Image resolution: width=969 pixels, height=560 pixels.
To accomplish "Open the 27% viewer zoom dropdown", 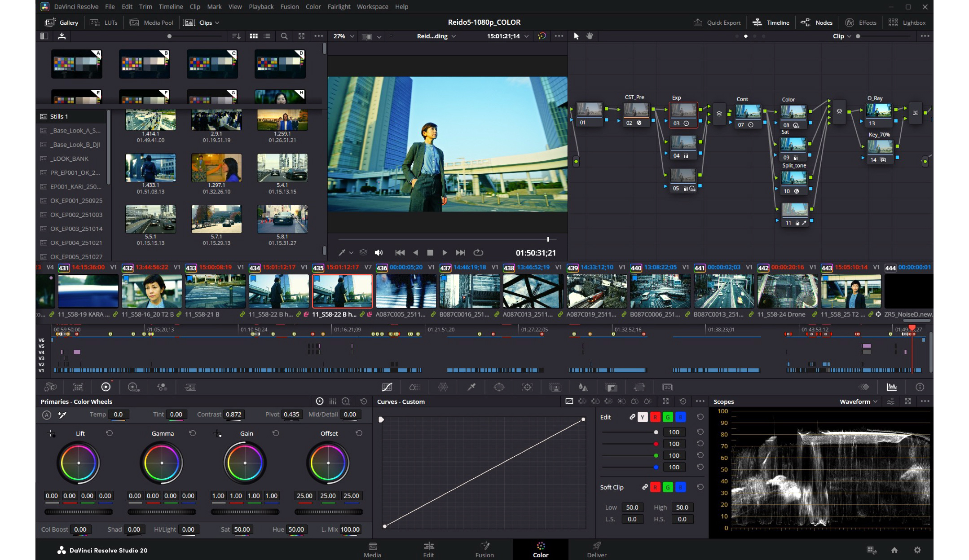I will tap(344, 36).
